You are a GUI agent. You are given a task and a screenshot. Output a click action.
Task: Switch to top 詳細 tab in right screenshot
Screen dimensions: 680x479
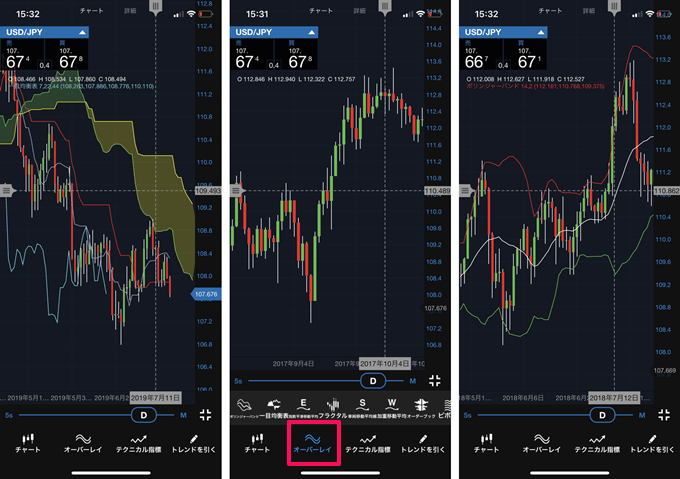click(x=589, y=10)
